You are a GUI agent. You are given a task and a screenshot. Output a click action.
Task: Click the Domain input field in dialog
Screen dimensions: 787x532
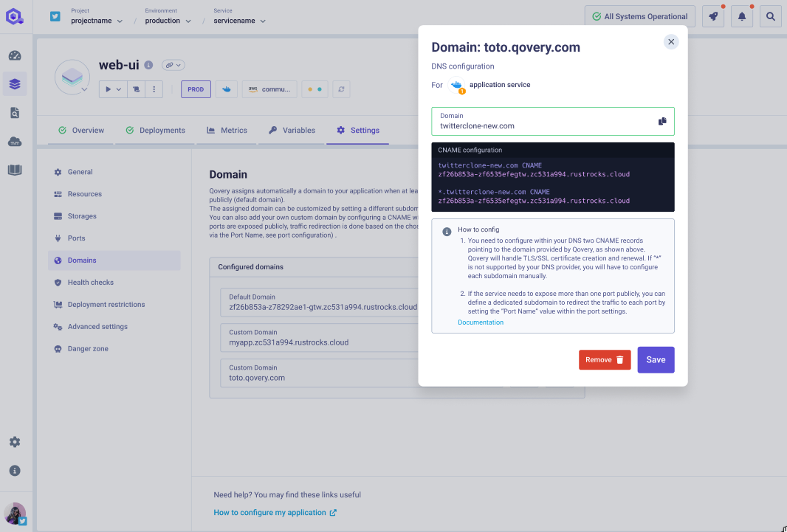tap(553, 121)
